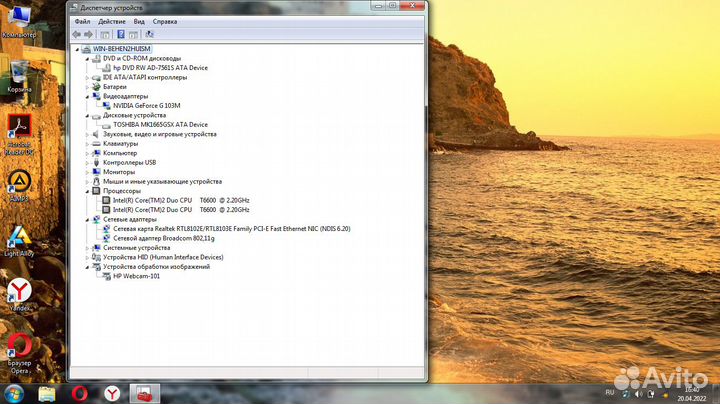The height and width of the screenshot is (404, 720).
Task: Open the Файл menu
Action: pyautogui.click(x=82, y=22)
